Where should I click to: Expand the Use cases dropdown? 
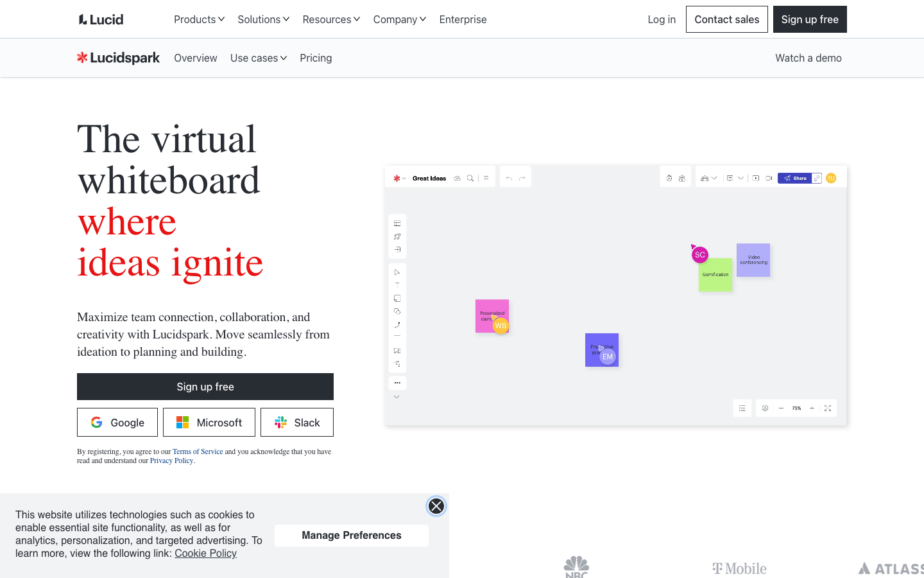[259, 58]
